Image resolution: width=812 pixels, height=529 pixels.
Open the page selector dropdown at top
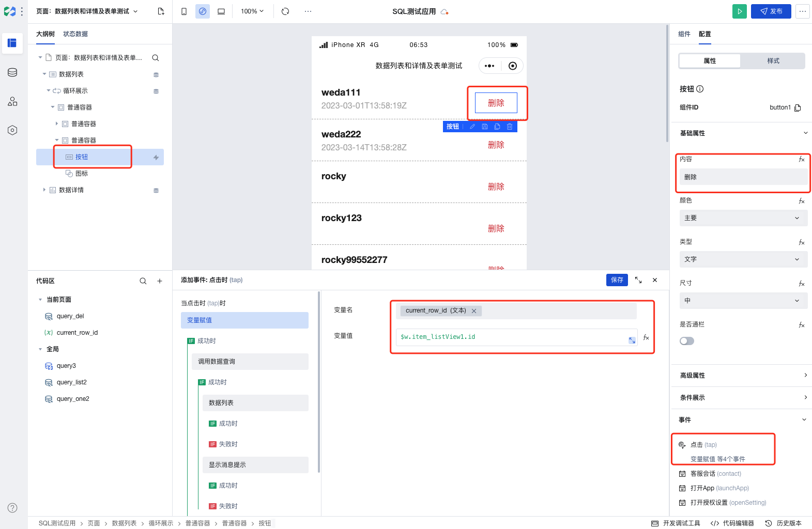tap(87, 11)
